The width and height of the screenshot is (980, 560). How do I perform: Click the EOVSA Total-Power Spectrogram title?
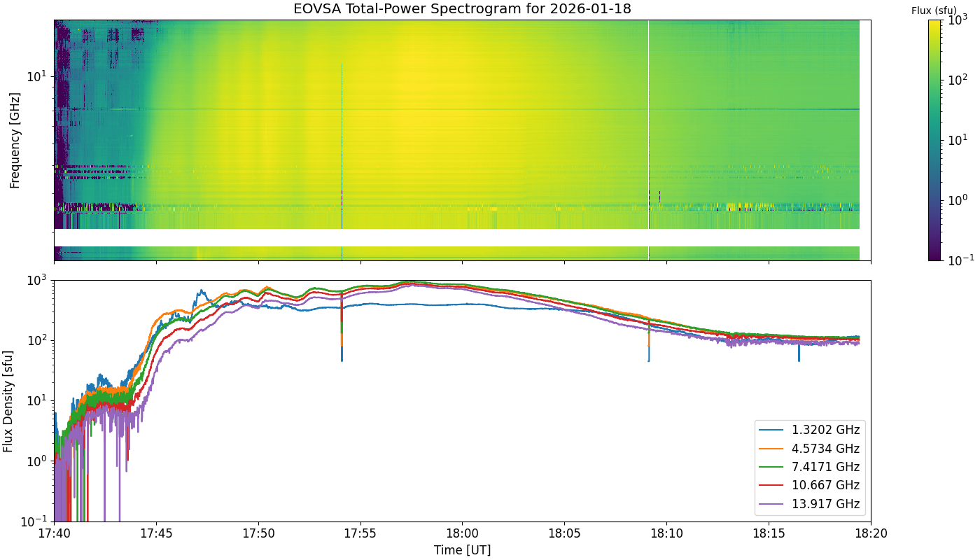[462, 8]
